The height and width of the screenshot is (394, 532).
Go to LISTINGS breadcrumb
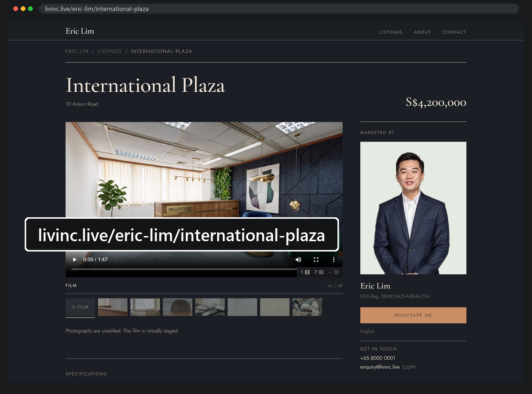point(109,51)
